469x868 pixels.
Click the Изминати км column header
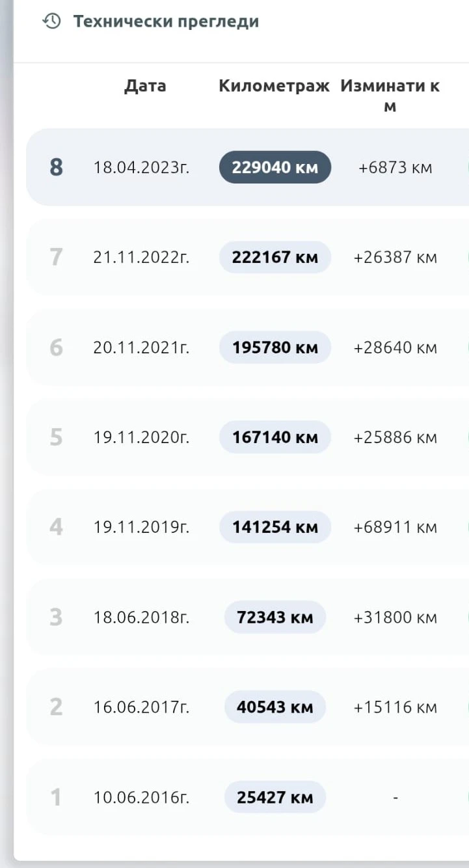[x=390, y=95]
